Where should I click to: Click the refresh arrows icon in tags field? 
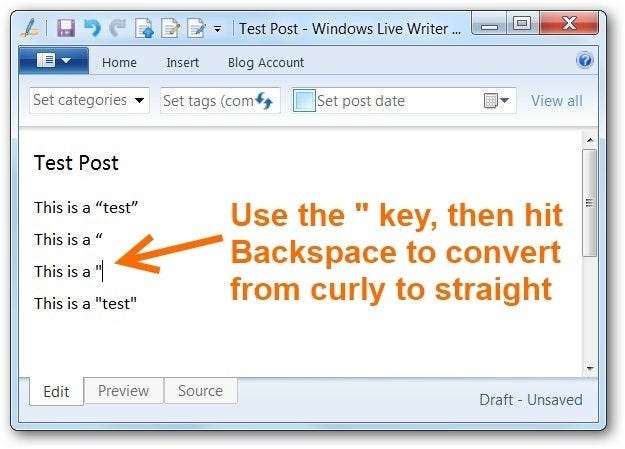point(264,100)
